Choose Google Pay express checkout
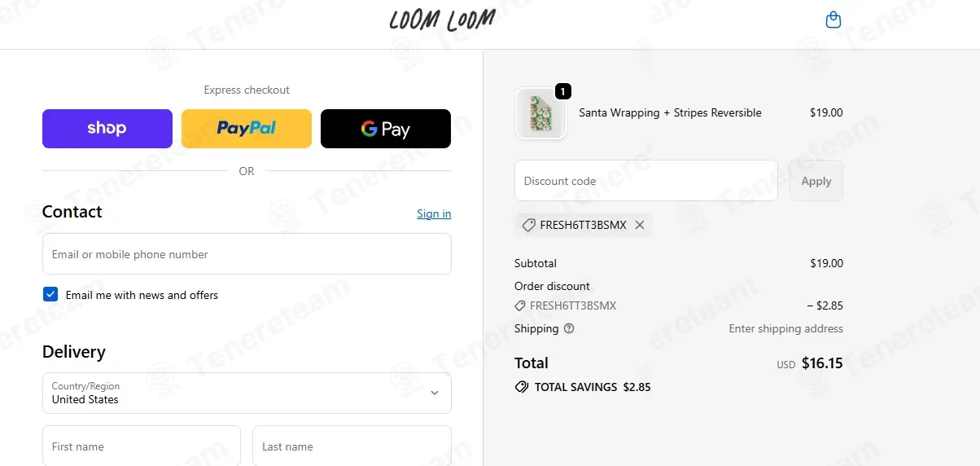 click(386, 129)
